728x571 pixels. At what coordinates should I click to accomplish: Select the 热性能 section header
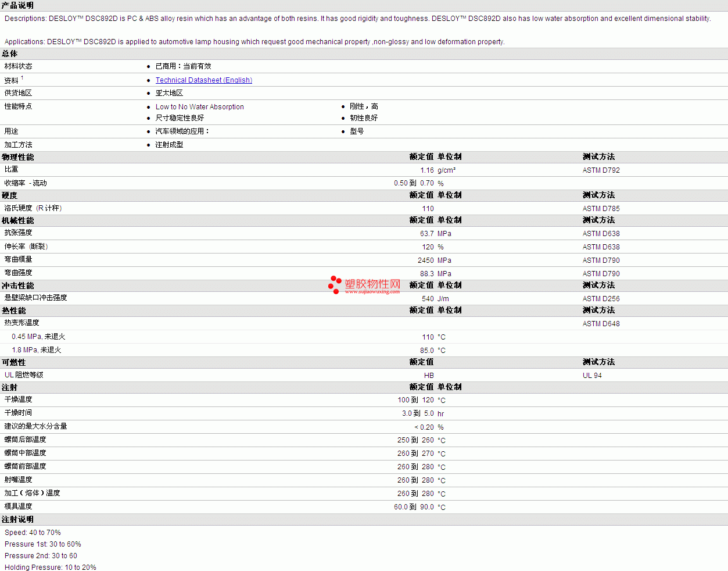tap(14, 311)
